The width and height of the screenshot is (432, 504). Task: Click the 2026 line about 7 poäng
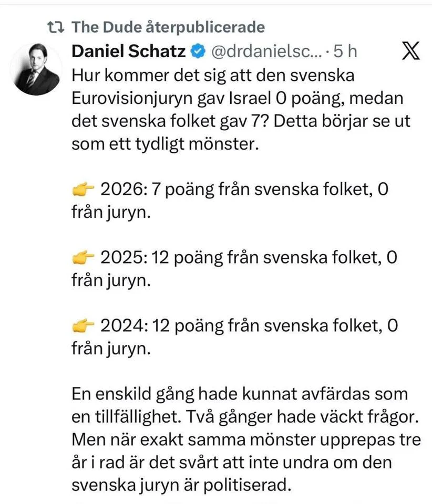(230, 201)
